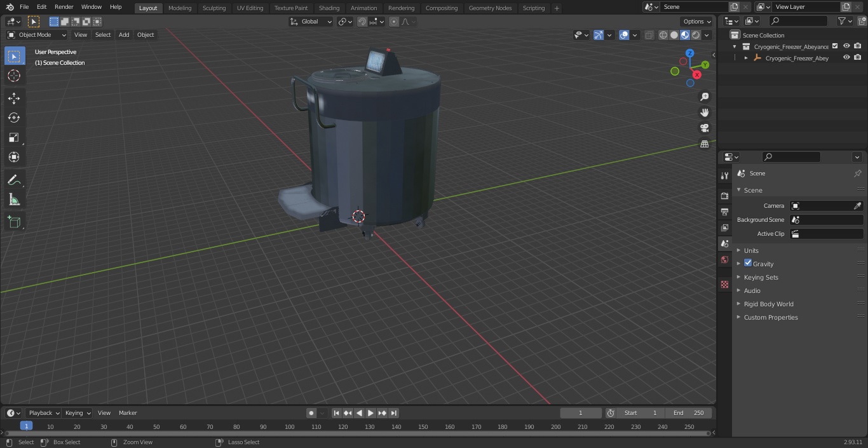Open the Options dropdown in viewport
The image size is (868, 448).
click(697, 22)
